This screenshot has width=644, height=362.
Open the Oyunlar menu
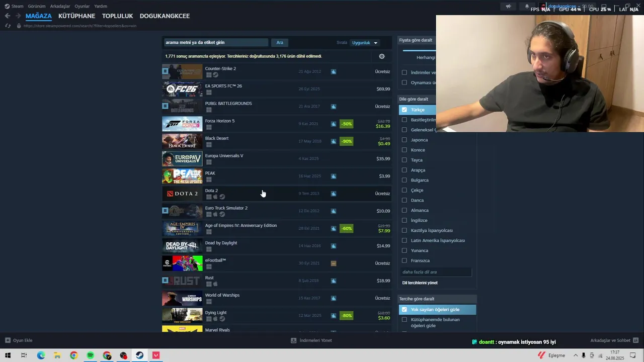point(82,7)
